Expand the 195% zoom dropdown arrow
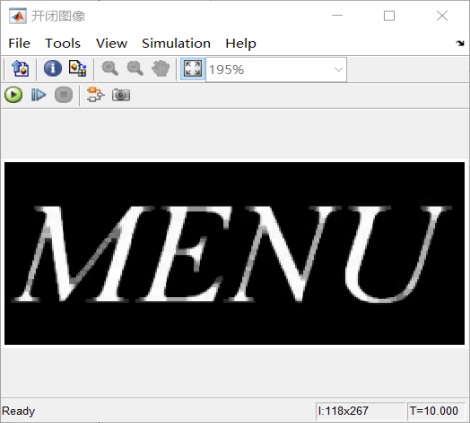470x423 pixels. tap(338, 69)
